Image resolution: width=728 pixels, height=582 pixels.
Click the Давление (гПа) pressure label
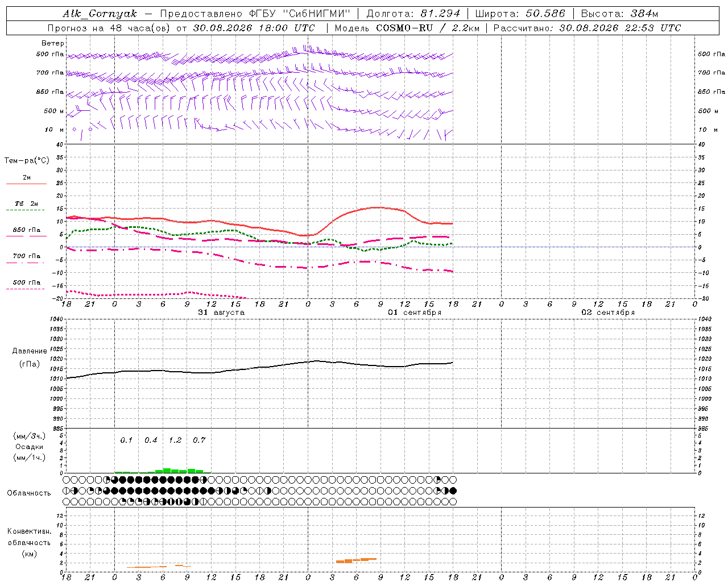(30, 357)
